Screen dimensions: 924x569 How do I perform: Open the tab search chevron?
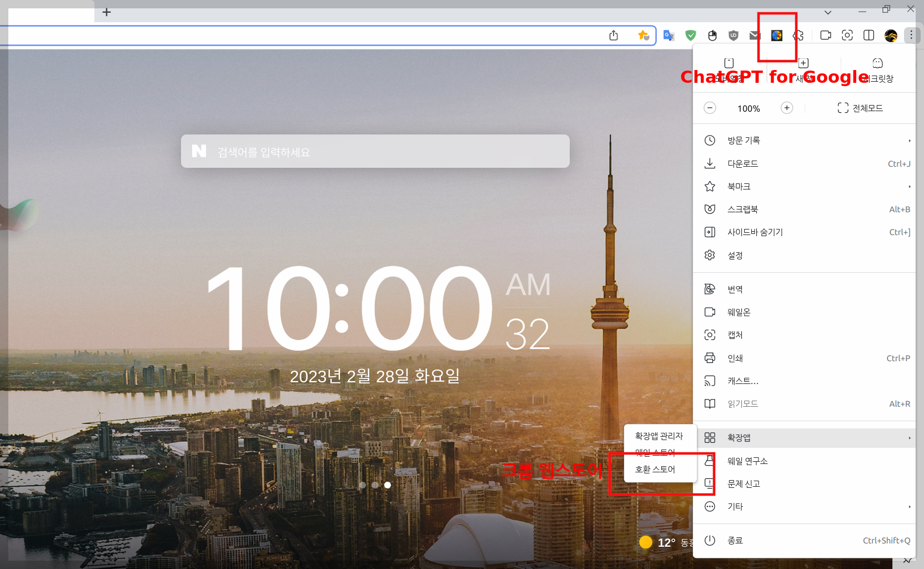828,12
